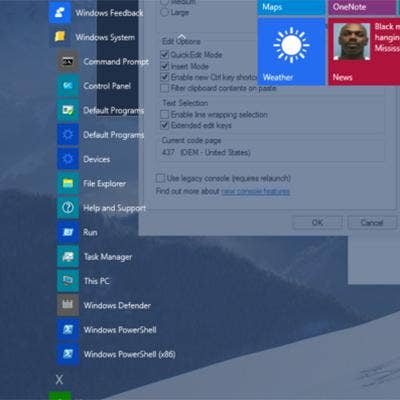Image resolution: width=400 pixels, height=400 pixels.
Task: Open Windows Defender icon
Action: click(68, 305)
